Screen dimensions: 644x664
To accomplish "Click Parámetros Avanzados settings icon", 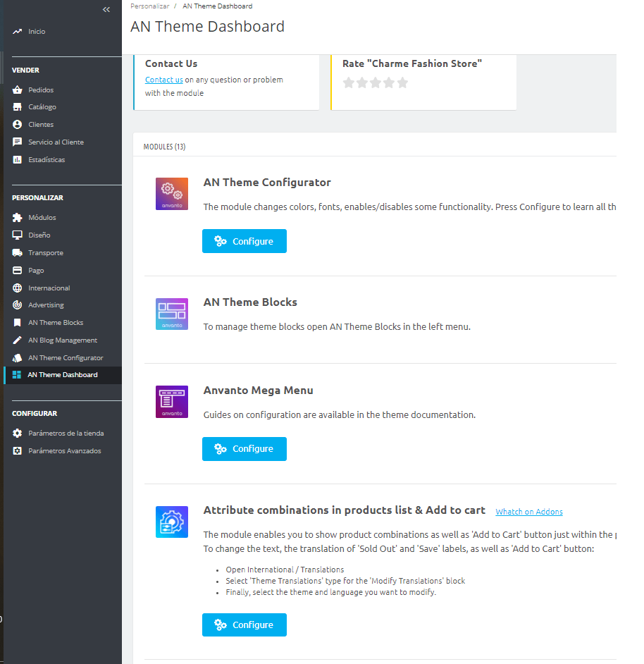I will (x=17, y=451).
